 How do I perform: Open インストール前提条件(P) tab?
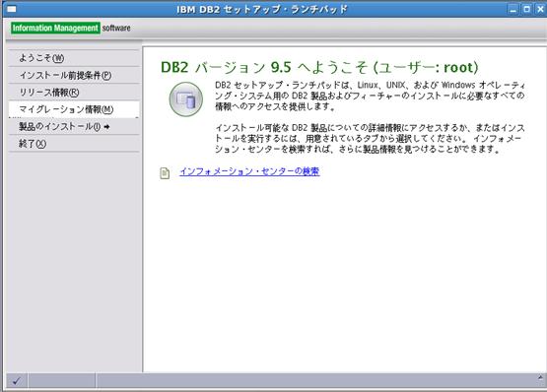pyautogui.click(x=74, y=75)
